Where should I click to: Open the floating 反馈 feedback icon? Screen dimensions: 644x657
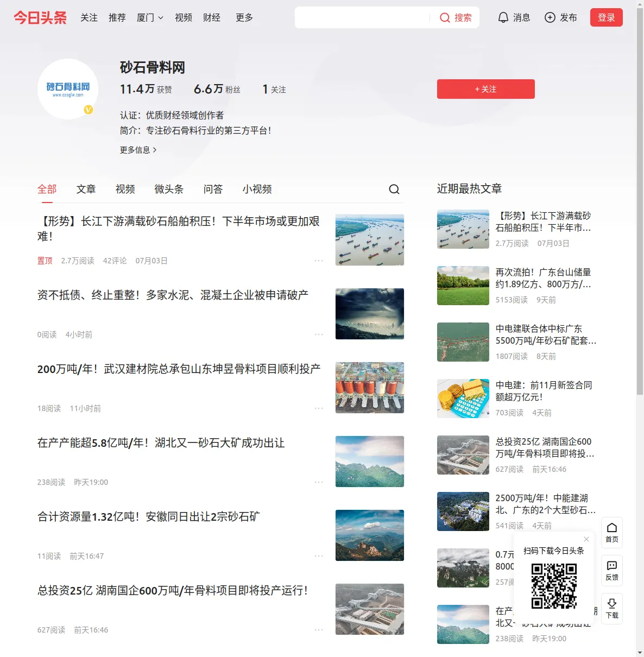coord(612,571)
